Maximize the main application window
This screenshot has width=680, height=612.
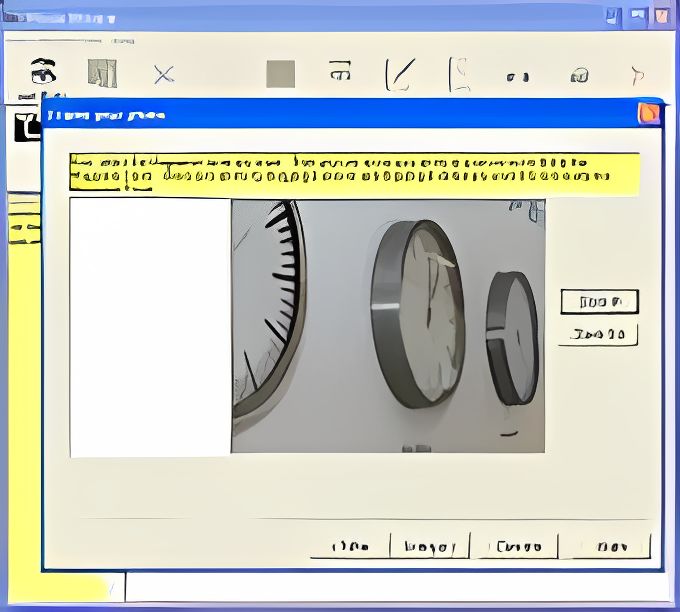638,16
